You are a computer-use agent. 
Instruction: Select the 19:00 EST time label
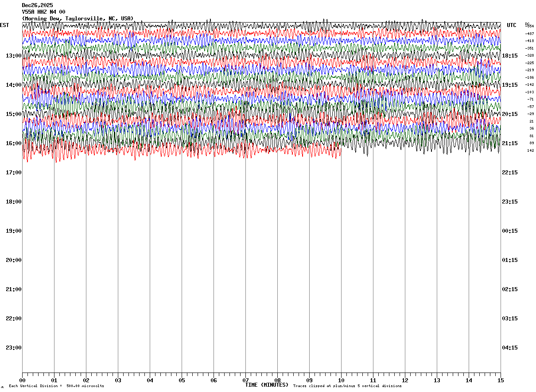(14, 231)
